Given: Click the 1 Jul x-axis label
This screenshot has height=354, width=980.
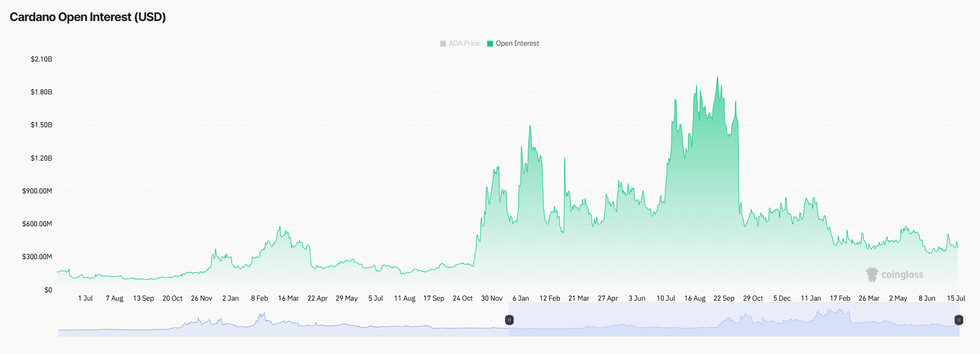Looking at the screenshot, I should pos(86,299).
